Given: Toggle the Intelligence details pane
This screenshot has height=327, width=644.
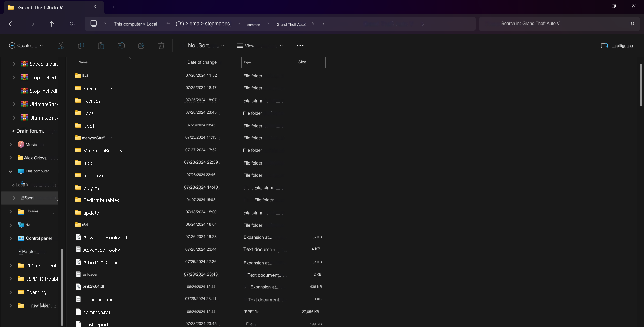Looking at the screenshot, I should point(617,46).
